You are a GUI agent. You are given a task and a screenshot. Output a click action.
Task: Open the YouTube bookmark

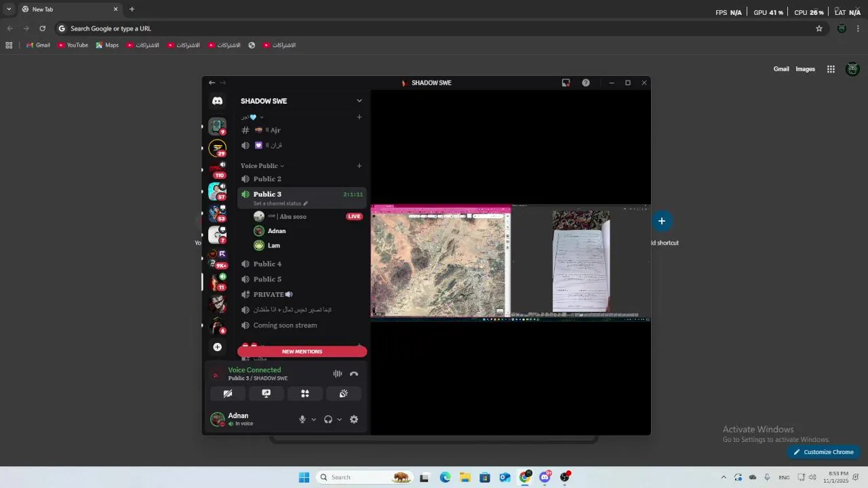point(73,45)
